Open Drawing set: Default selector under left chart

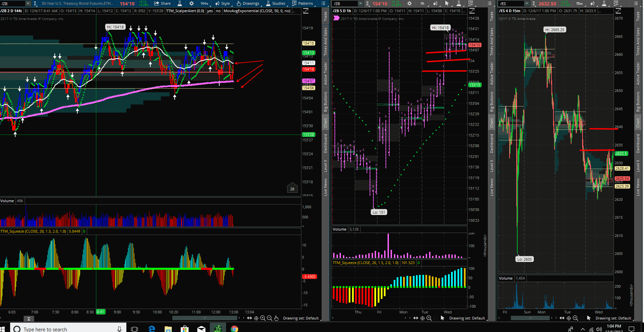coord(301,318)
